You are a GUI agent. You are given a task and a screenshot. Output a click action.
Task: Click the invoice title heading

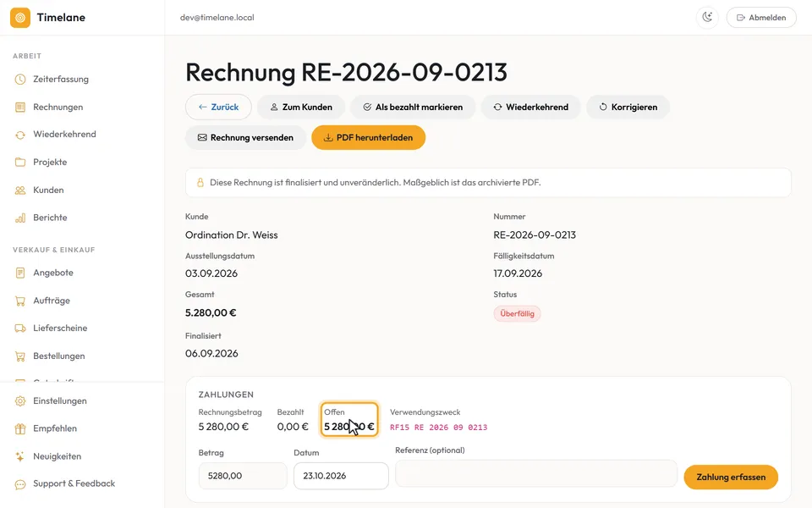click(346, 72)
